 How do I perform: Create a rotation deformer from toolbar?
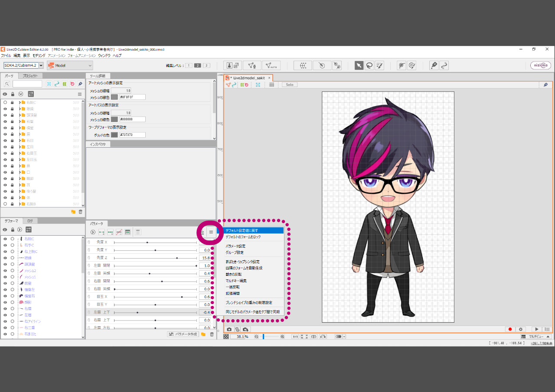pyautogui.click(x=322, y=65)
